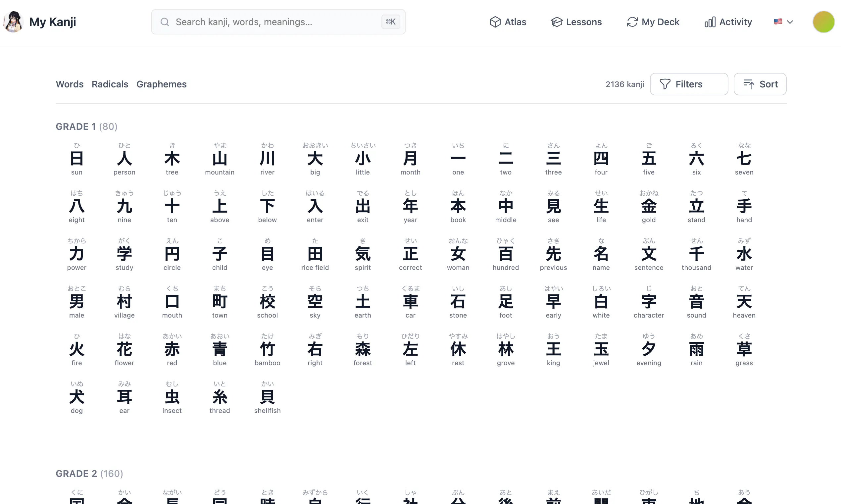Open the 字 character kanji
The image size is (841, 504).
point(649,302)
